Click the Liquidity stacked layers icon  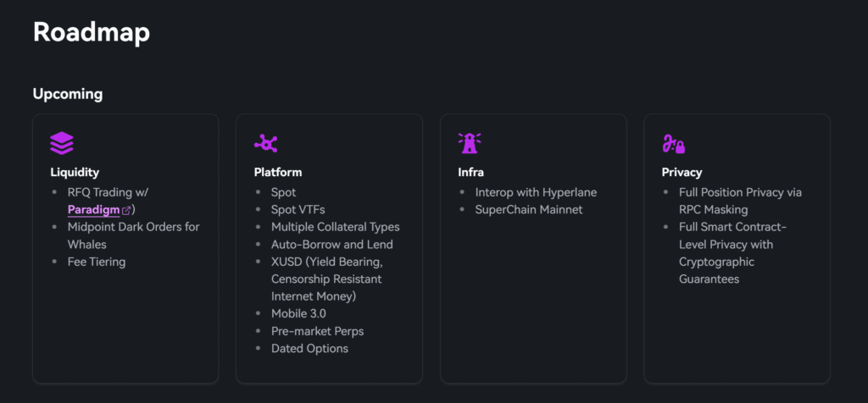tap(62, 143)
